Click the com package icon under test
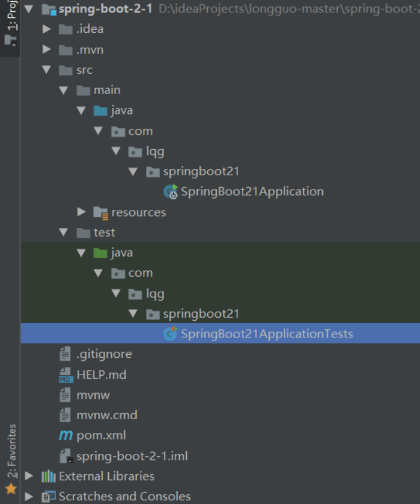 118,273
